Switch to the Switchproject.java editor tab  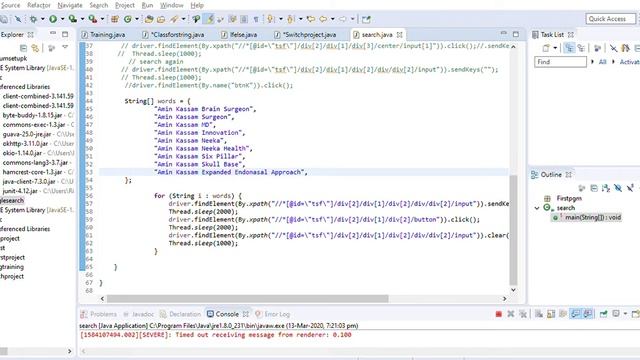point(305,35)
